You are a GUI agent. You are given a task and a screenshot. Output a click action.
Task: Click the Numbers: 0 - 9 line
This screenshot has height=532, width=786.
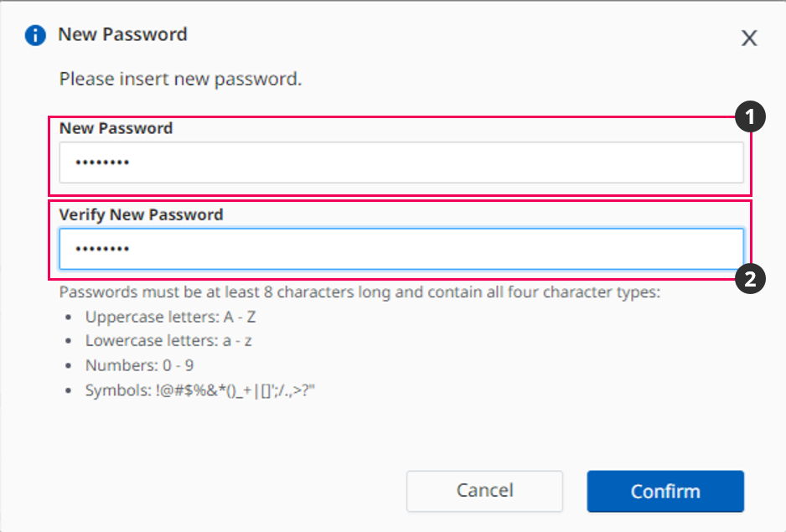click(140, 365)
